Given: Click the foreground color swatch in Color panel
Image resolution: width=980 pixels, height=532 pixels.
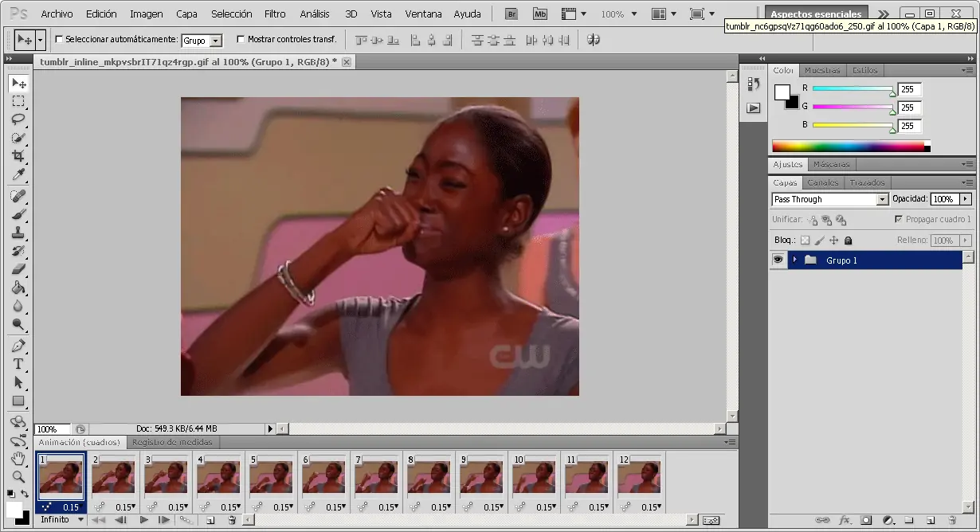Looking at the screenshot, I should [782, 92].
